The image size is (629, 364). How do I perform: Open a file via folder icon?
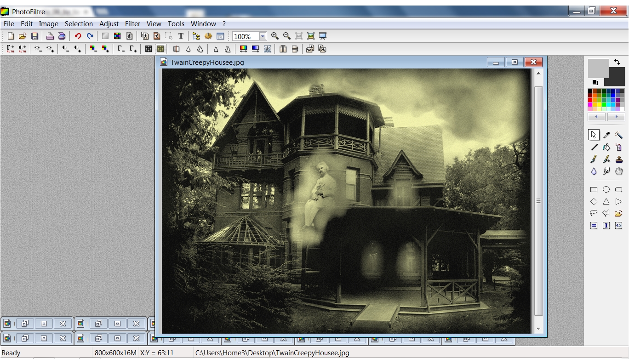(22, 36)
